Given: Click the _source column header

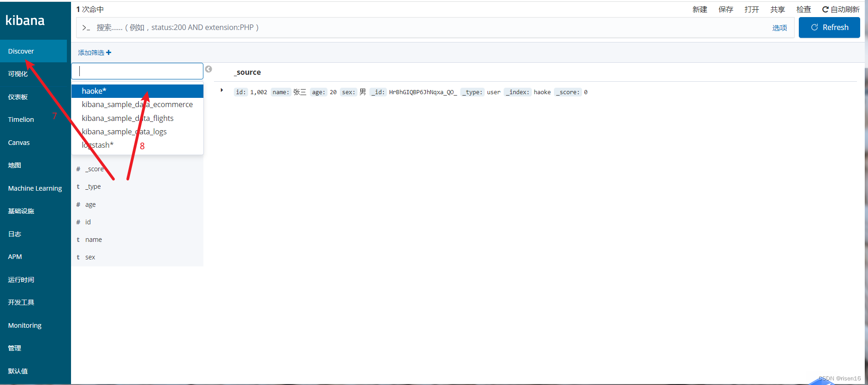Looking at the screenshot, I should [x=248, y=72].
